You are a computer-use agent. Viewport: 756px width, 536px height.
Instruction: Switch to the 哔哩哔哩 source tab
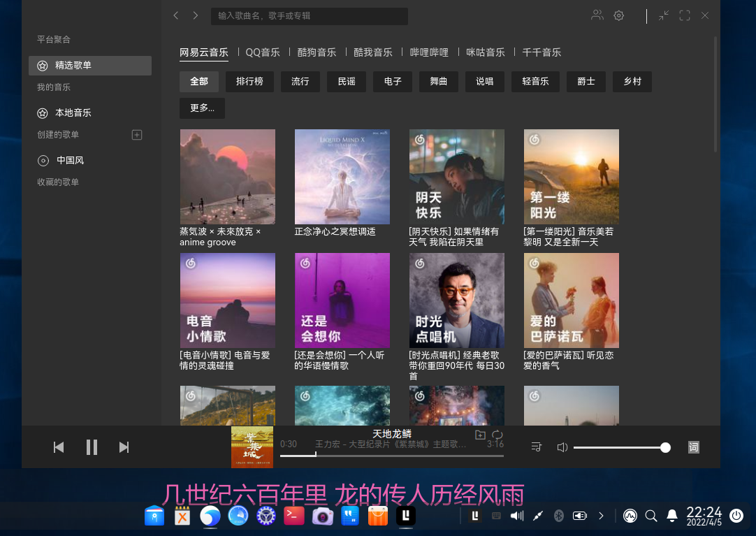pos(428,52)
